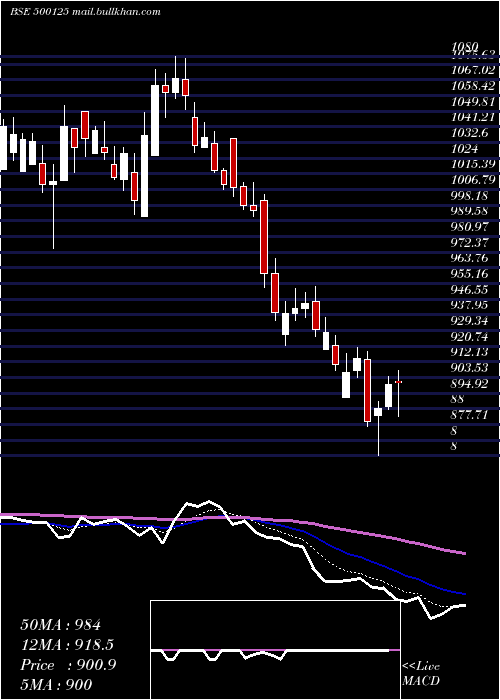Click inside the Live MACD histogram box
Image resolution: width=500 pixels, height=700 pixels.
[275, 650]
